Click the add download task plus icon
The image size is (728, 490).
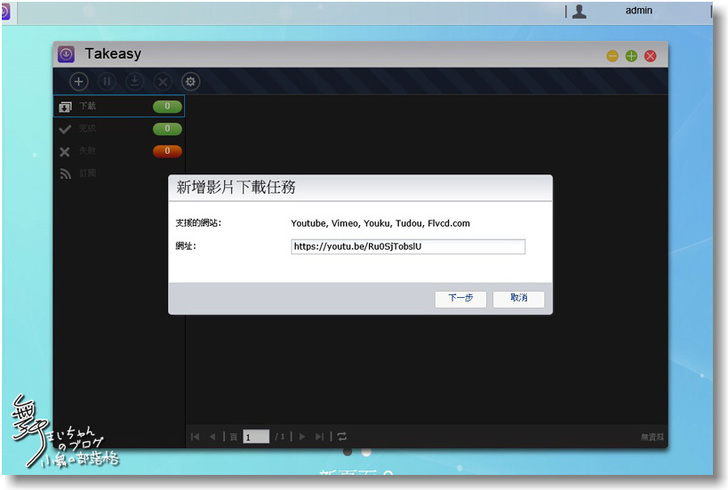[x=78, y=82]
